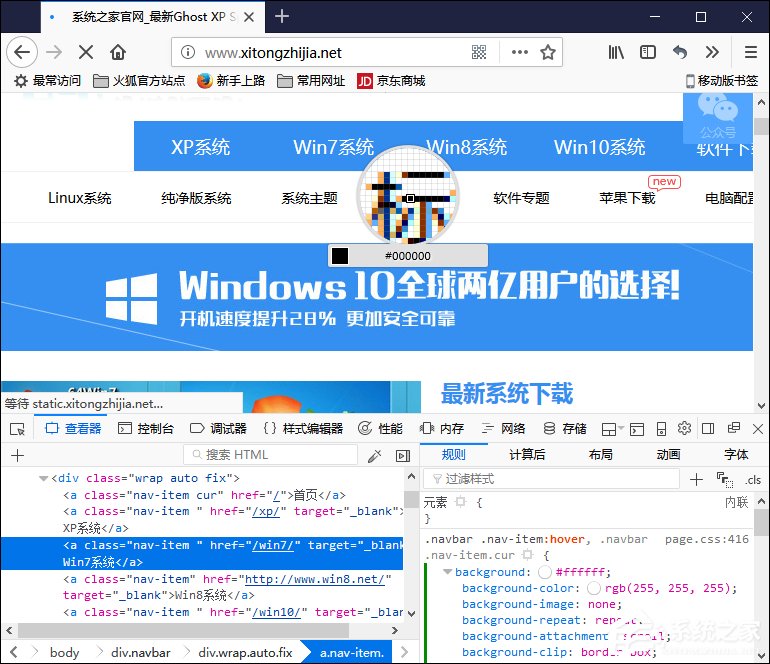Viewport: 770px width, 664px height.
Task: Toggle the sidebar view icon in toolbar
Action: click(x=648, y=53)
